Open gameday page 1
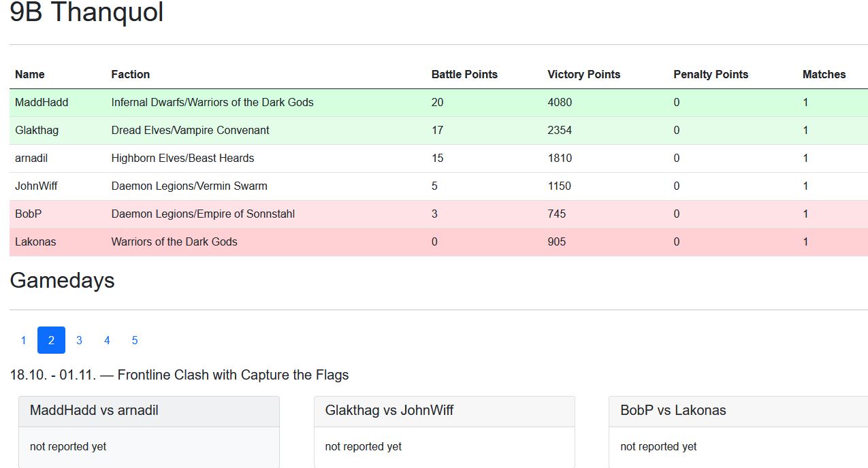 pos(23,340)
